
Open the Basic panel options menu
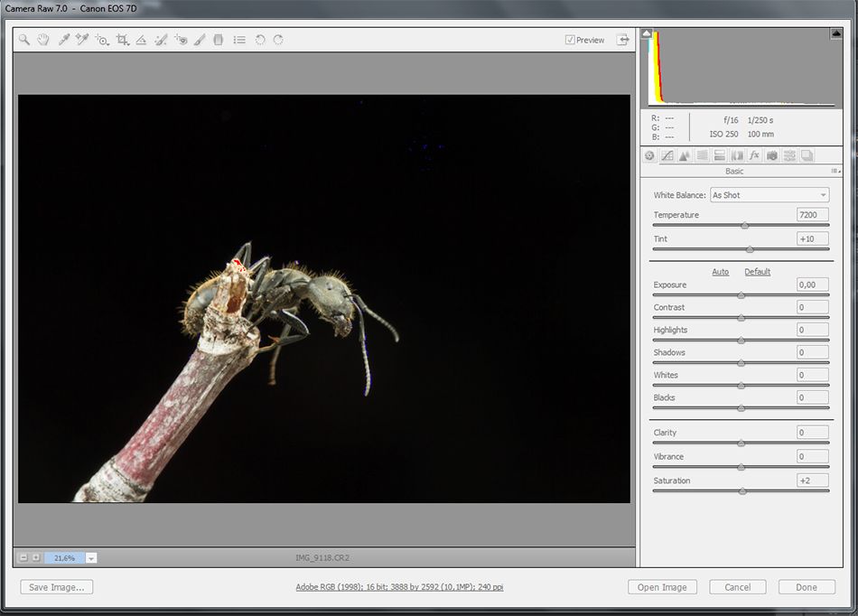[835, 172]
